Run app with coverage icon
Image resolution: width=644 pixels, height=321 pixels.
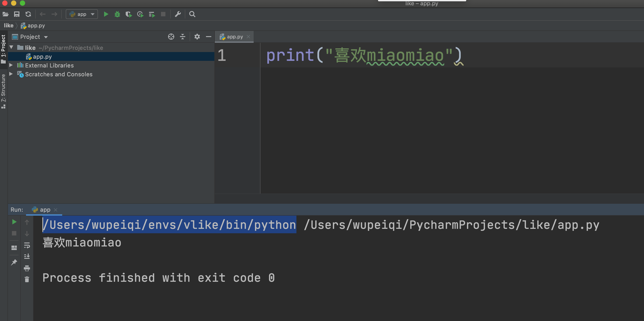tap(129, 14)
